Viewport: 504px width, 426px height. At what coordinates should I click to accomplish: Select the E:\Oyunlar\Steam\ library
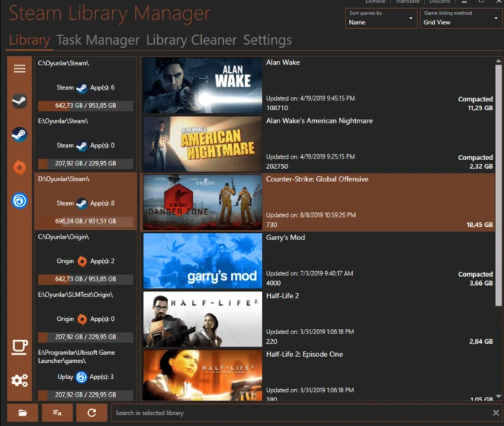[x=86, y=143]
